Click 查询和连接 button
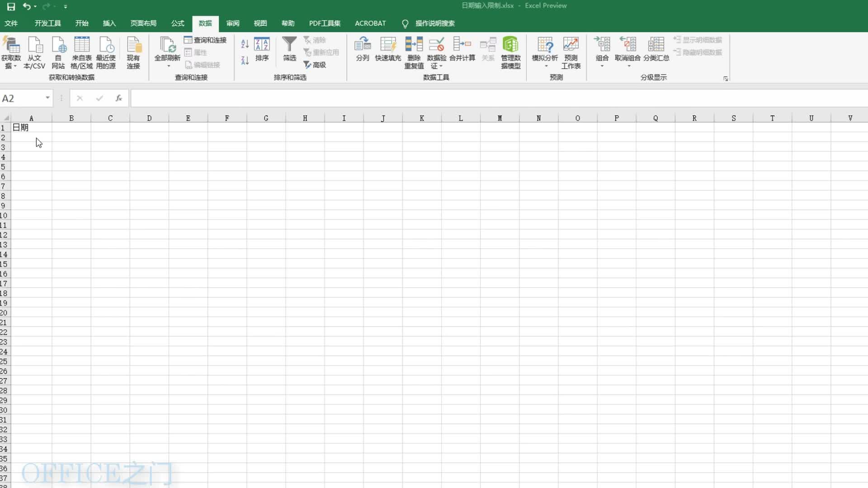This screenshot has height=488, width=868. 205,40
